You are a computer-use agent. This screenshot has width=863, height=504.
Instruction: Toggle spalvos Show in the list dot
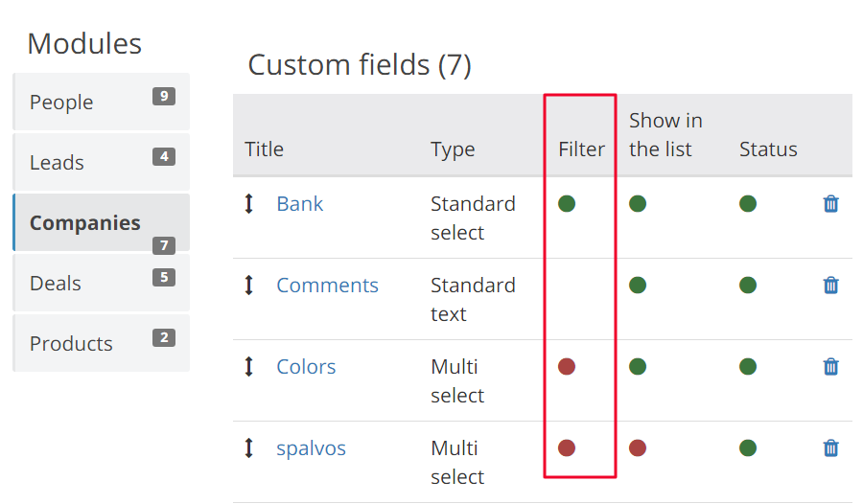pyautogui.click(x=638, y=447)
